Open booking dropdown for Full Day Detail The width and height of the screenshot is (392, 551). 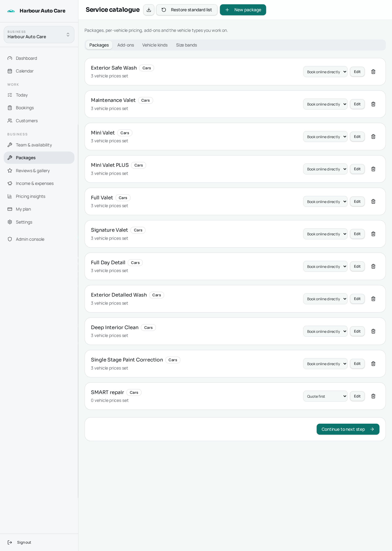point(325,266)
